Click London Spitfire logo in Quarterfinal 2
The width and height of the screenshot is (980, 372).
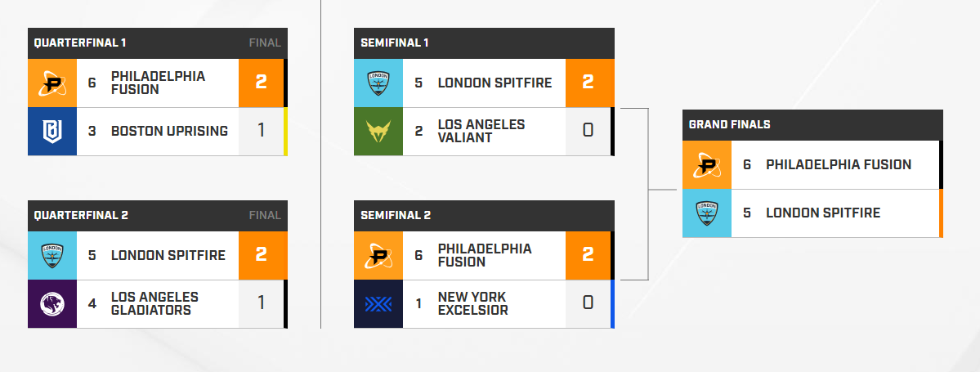click(51, 256)
